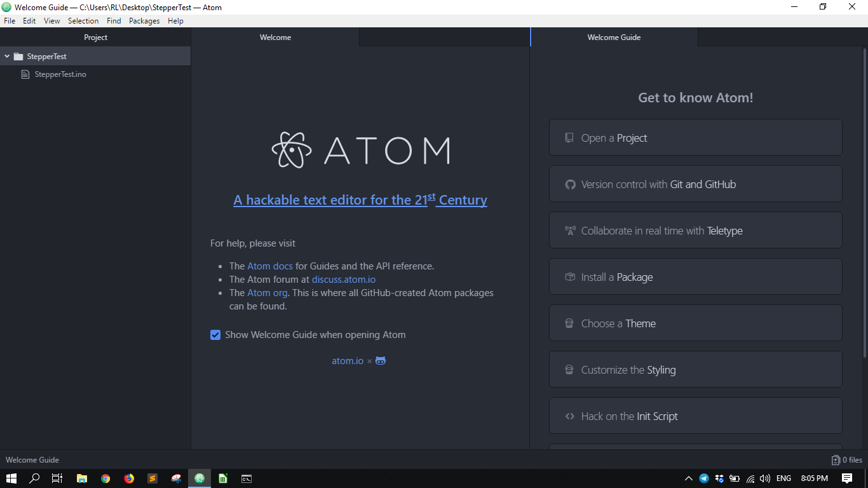This screenshot has width=868, height=488.
Task: Click the Welcome Guide status bar label
Action: pyautogui.click(x=32, y=460)
